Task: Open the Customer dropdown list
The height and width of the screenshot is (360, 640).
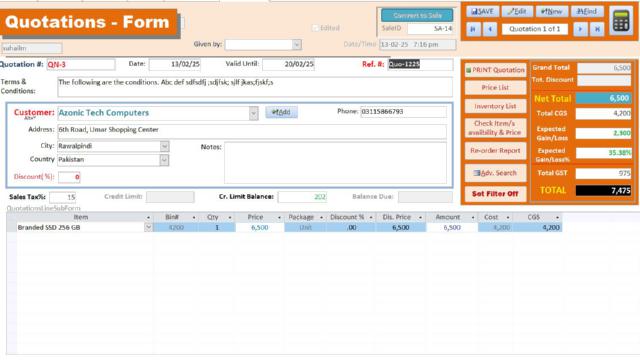Action: coord(253,113)
